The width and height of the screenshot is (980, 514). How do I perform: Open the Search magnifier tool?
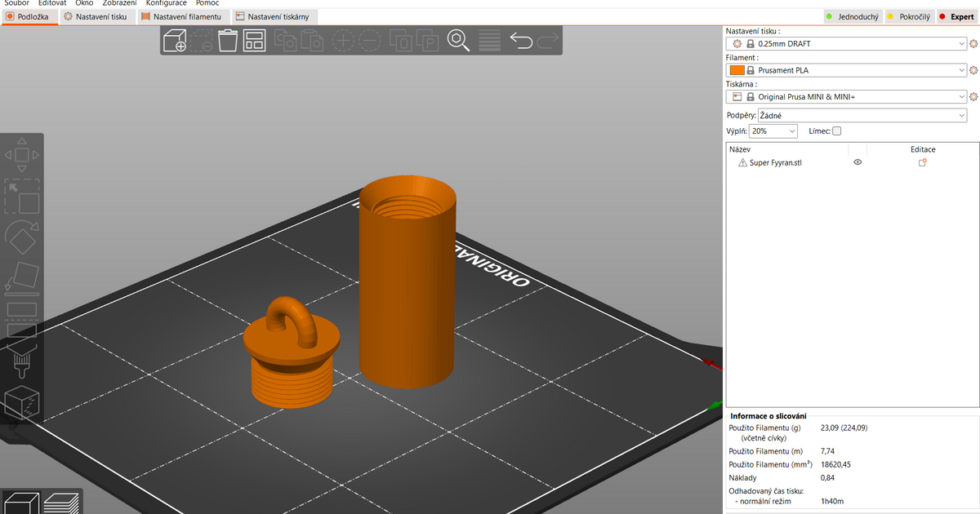(x=458, y=39)
